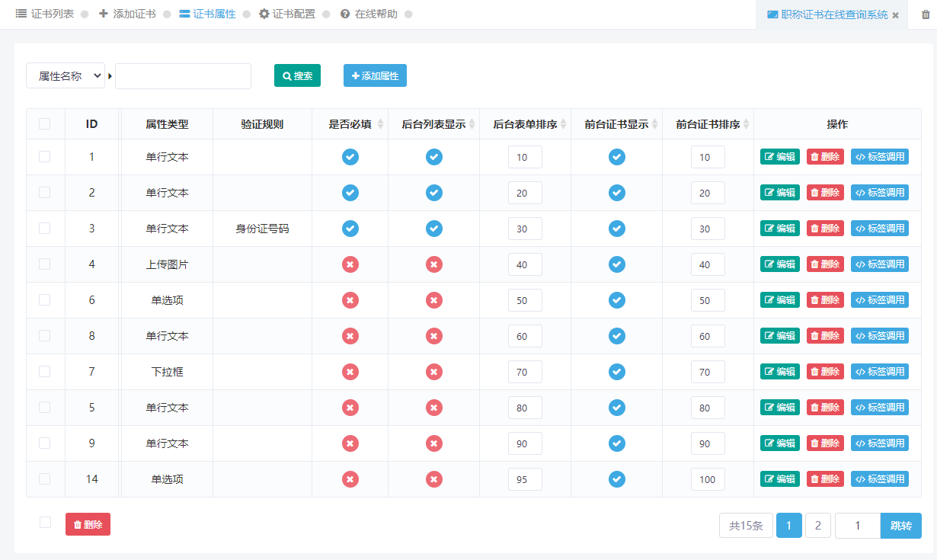The height and width of the screenshot is (560, 937).
Task: Select page 1 pagination button
Action: [789, 526]
